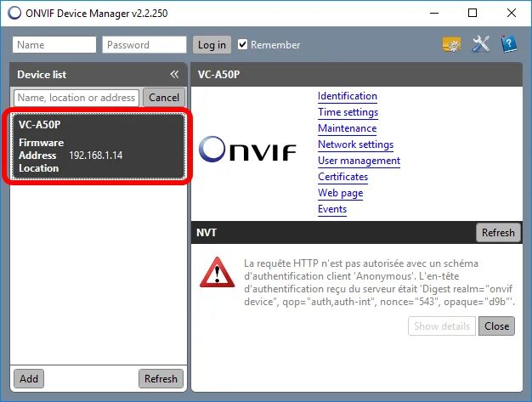Select the VC-A50P device entry
The height and width of the screenshot is (402, 532).
[x=99, y=146]
